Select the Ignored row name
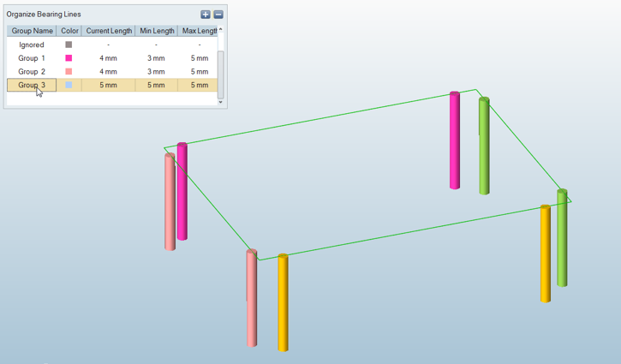Image resolution: width=621 pixels, height=364 pixels. coord(32,45)
